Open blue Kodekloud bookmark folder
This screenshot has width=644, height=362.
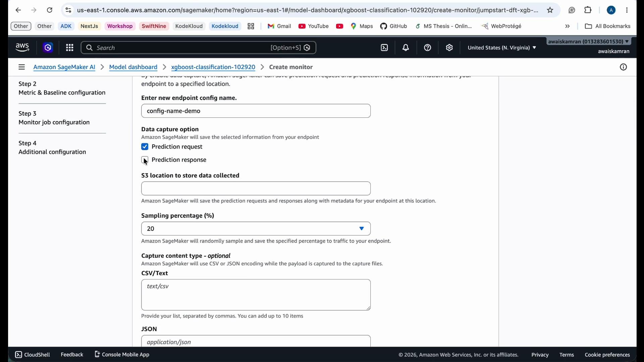pos(225,26)
